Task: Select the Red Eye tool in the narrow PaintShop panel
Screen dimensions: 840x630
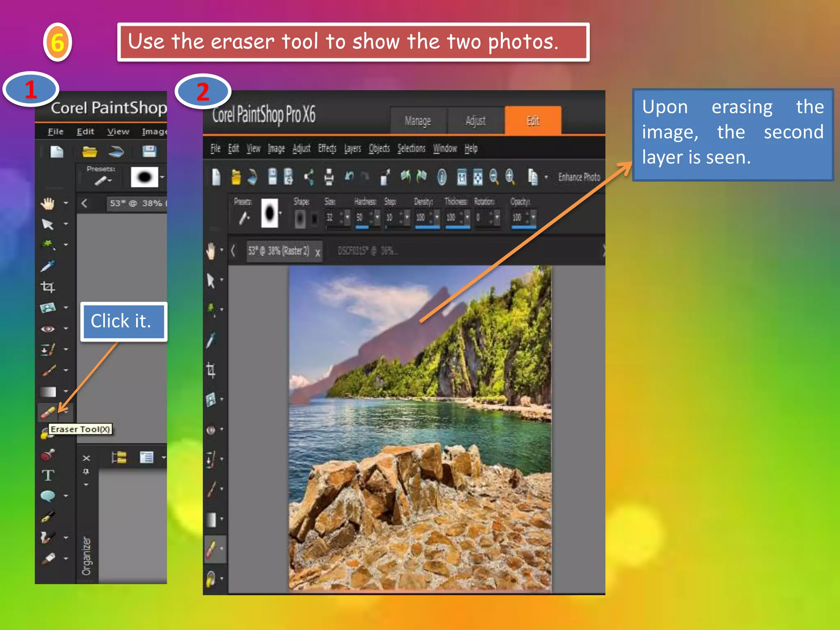Action: (48, 329)
